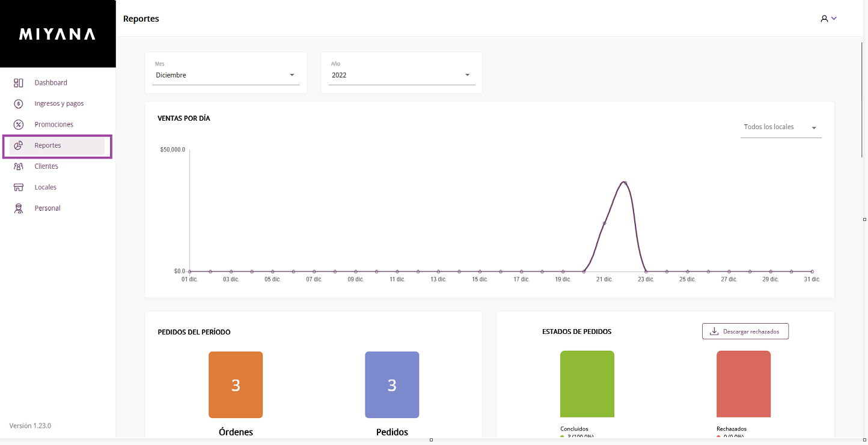
Task: Click the Locales store icon
Action: pyautogui.click(x=19, y=187)
